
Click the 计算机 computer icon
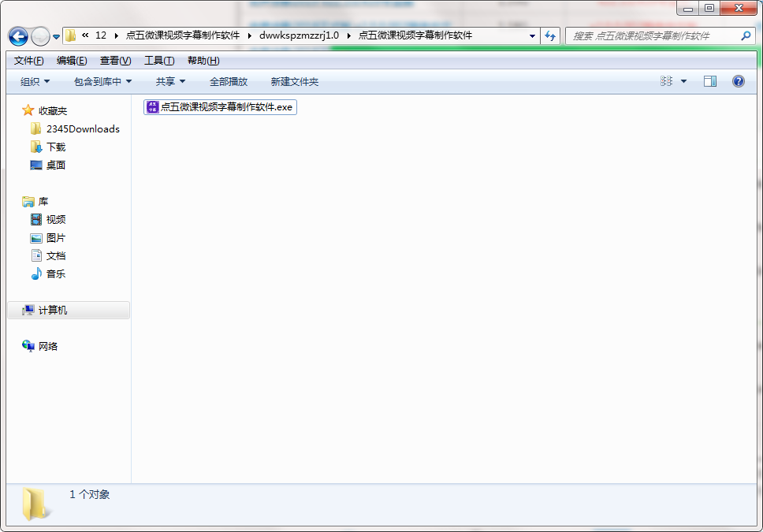(28, 310)
